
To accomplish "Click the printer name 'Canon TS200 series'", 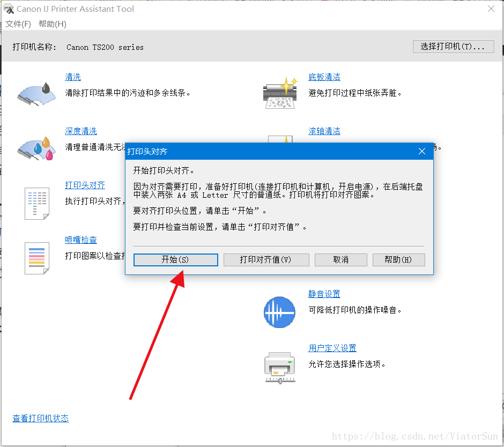I will [x=105, y=47].
